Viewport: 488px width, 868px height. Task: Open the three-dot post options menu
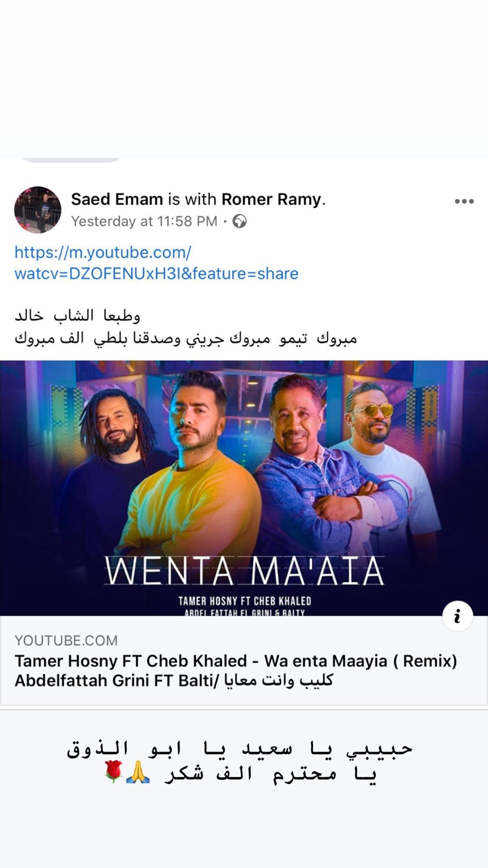464,202
